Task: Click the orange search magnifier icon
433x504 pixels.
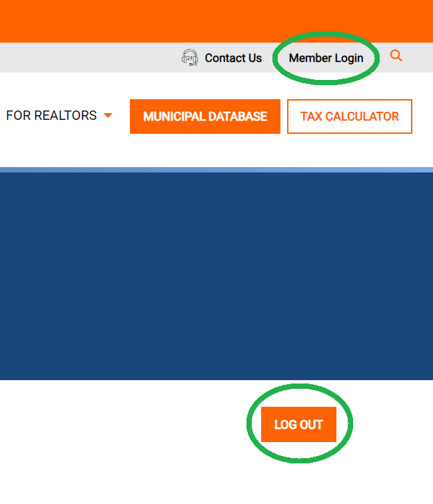Action: click(396, 56)
